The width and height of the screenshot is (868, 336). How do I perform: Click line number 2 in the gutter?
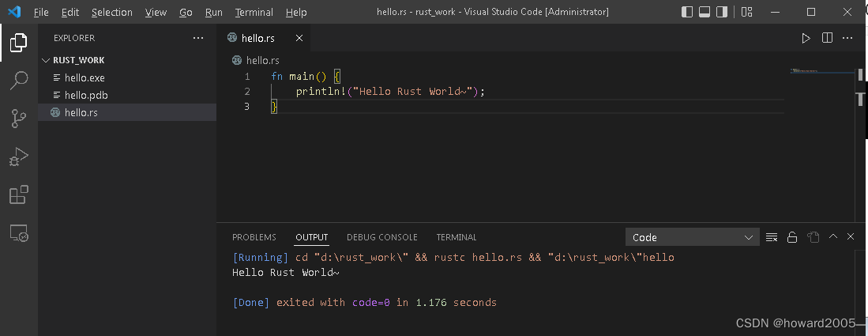[x=247, y=91]
